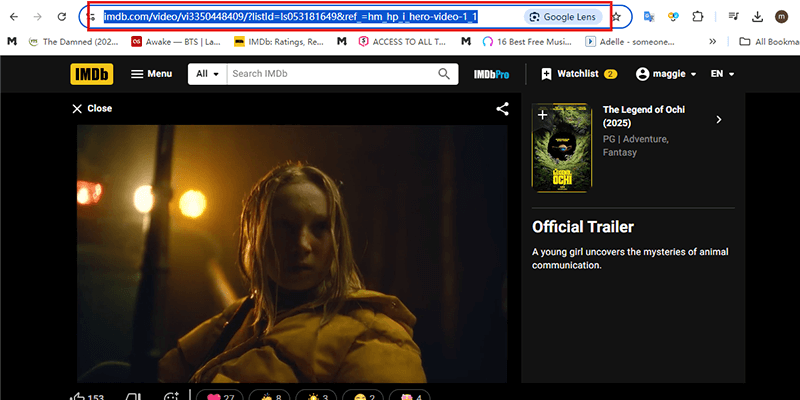The width and height of the screenshot is (800, 400).
Task: Expand hidden bookmarks with double chevron
Action: coord(713,41)
